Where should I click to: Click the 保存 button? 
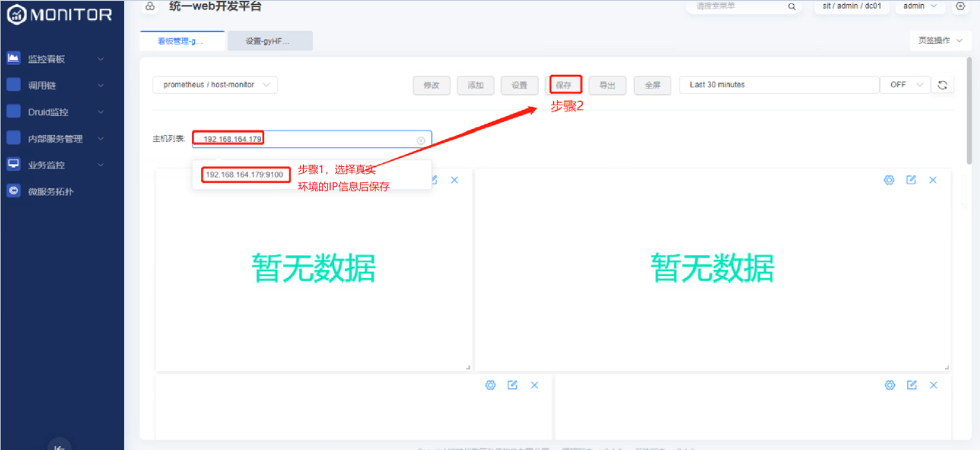coord(565,85)
